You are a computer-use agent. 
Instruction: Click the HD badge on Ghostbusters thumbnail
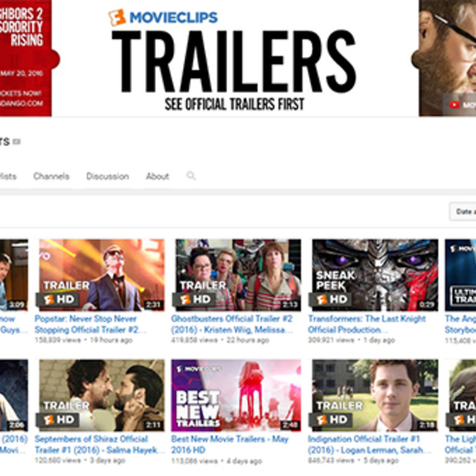click(195, 300)
